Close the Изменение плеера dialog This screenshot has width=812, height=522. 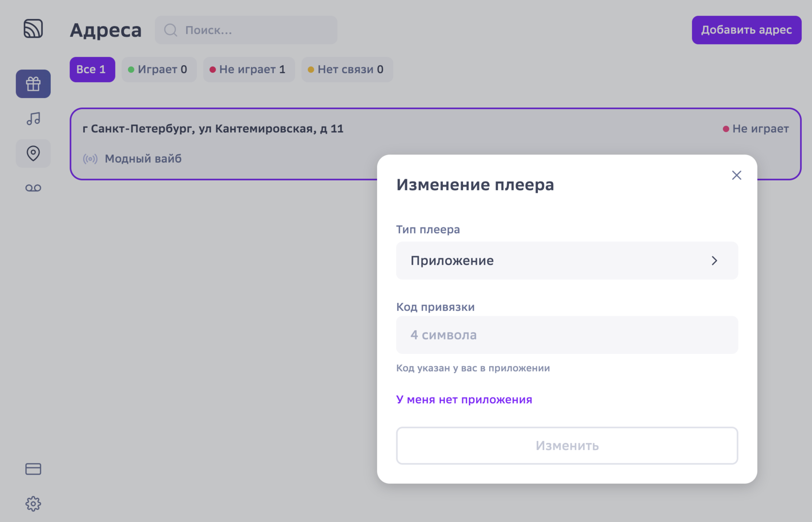click(x=736, y=175)
